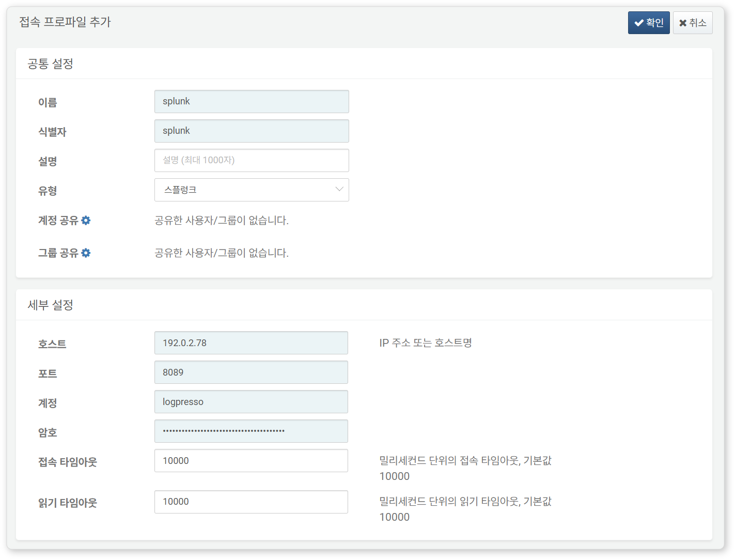Open group share settings gear next to 그룹 공유
The width and height of the screenshot is (735, 560).
point(86,253)
